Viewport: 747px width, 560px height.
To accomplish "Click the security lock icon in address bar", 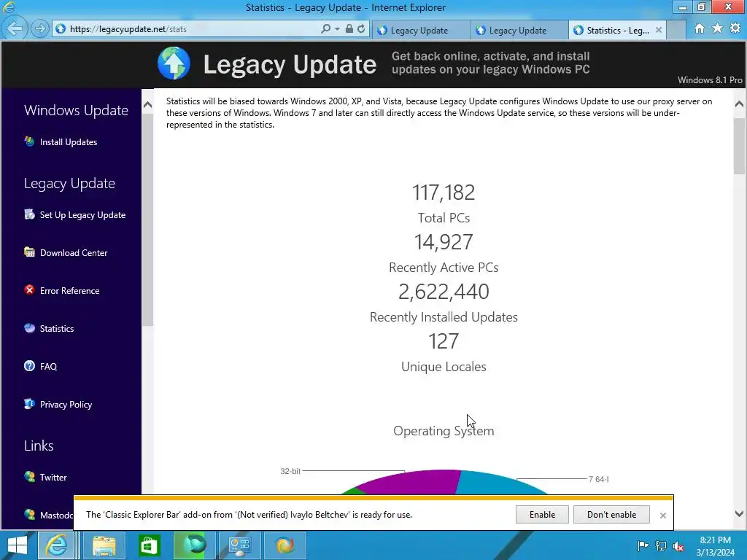I will point(349,28).
